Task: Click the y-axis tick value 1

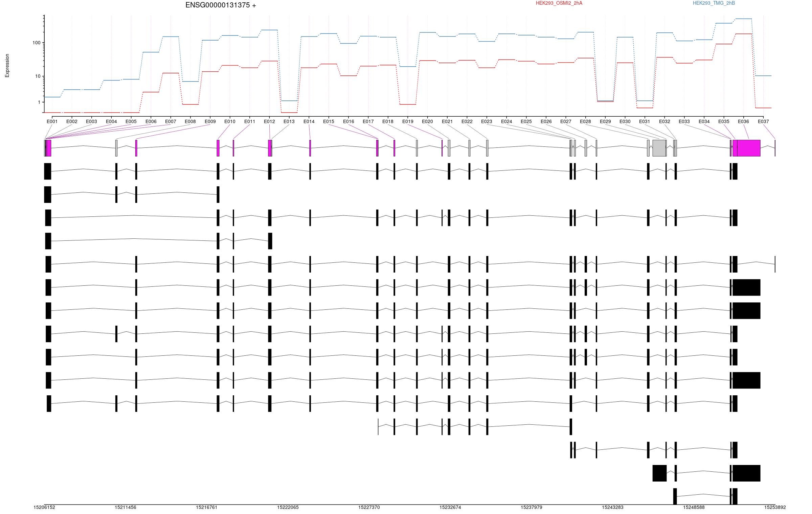Action: 39,102
